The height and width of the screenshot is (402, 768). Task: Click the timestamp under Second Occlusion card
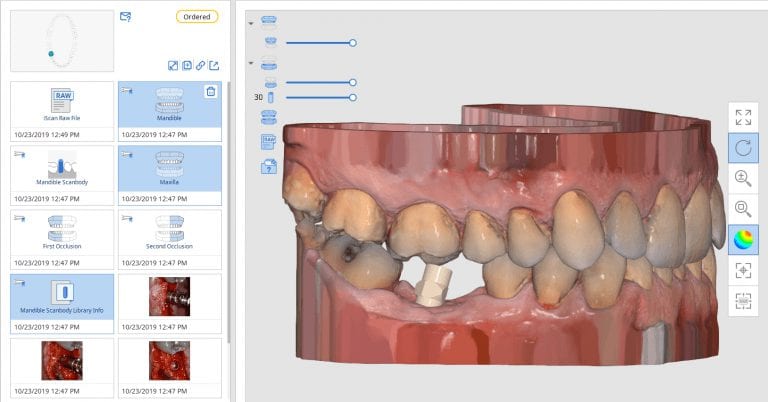pos(154,263)
